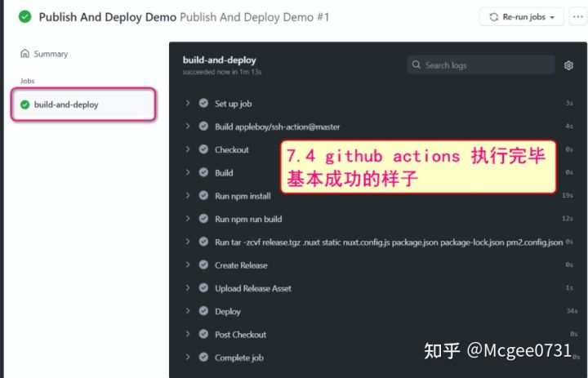
Task: Click into the Search logs field
Action: tap(481, 64)
